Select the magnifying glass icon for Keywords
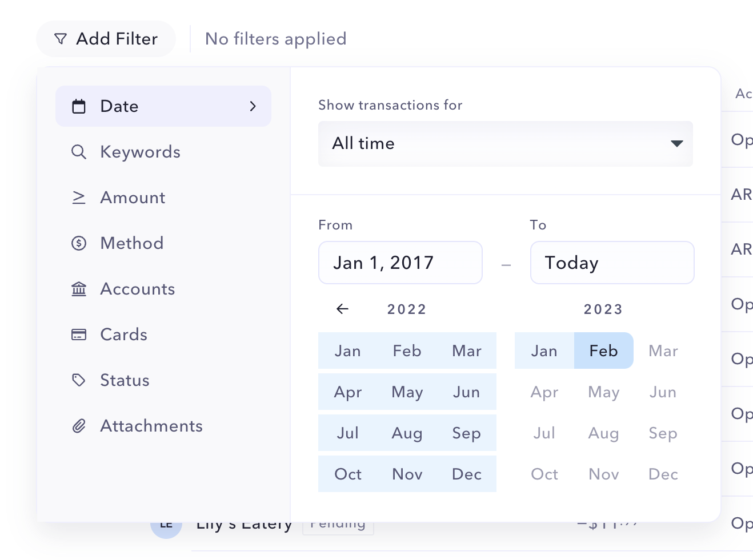753x560 pixels. pyautogui.click(x=79, y=152)
